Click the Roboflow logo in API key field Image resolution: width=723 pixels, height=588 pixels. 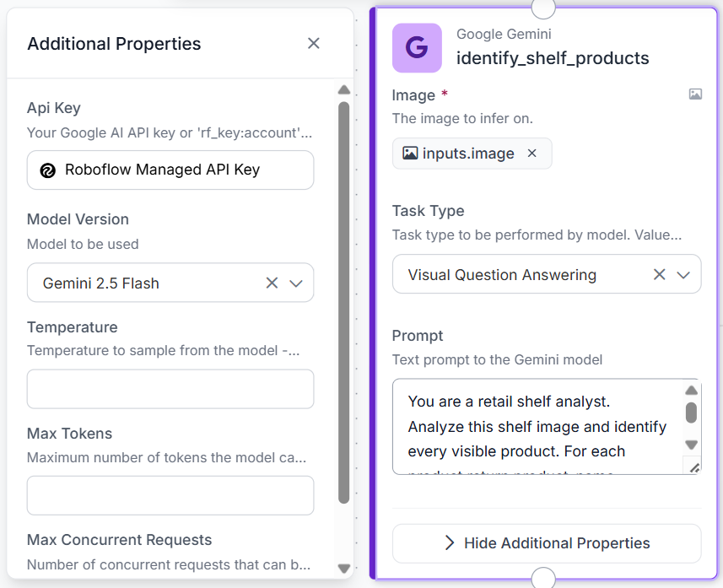[47, 170]
